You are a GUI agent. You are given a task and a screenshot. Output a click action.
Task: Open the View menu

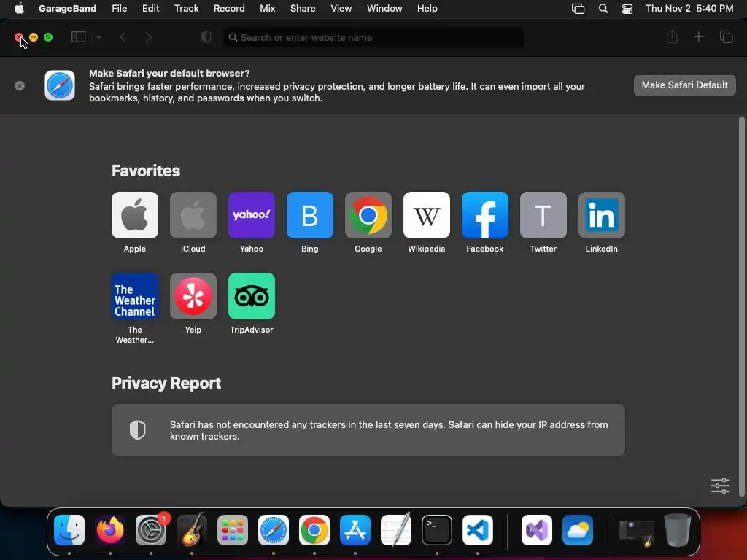click(341, 9)
